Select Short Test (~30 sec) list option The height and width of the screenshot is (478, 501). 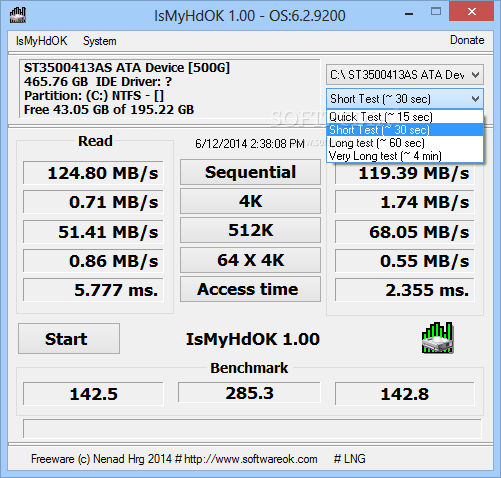click(405, 130)
